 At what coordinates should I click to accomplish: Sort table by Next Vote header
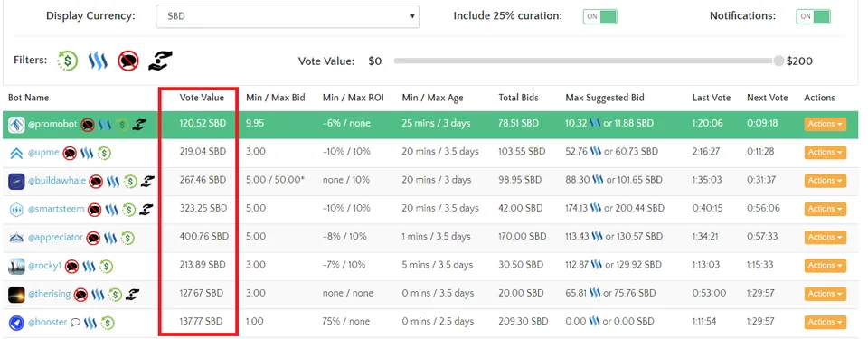click(x=768, y=98)
